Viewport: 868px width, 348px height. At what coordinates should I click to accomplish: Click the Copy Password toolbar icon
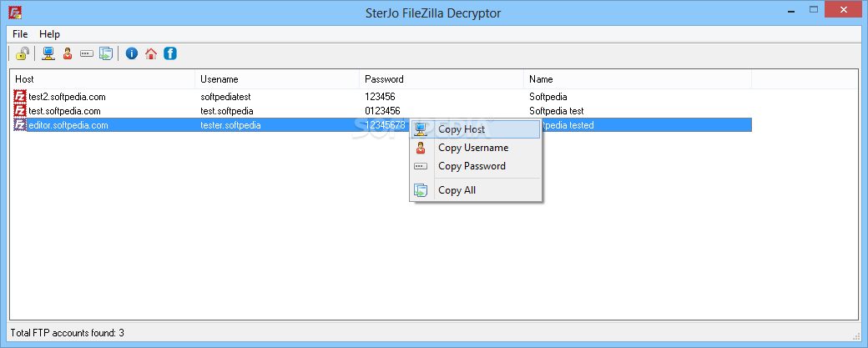pos(86,53)
